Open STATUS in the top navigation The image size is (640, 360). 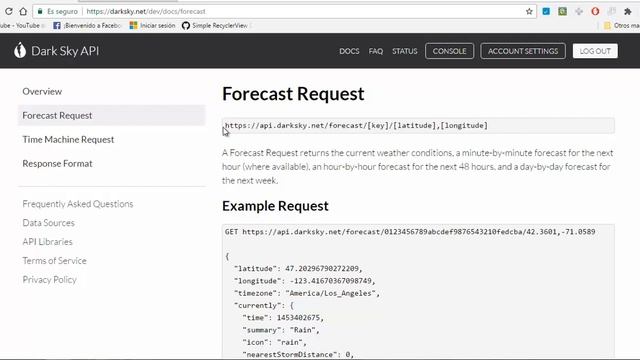pyautogui.click(x=404, y=51)
